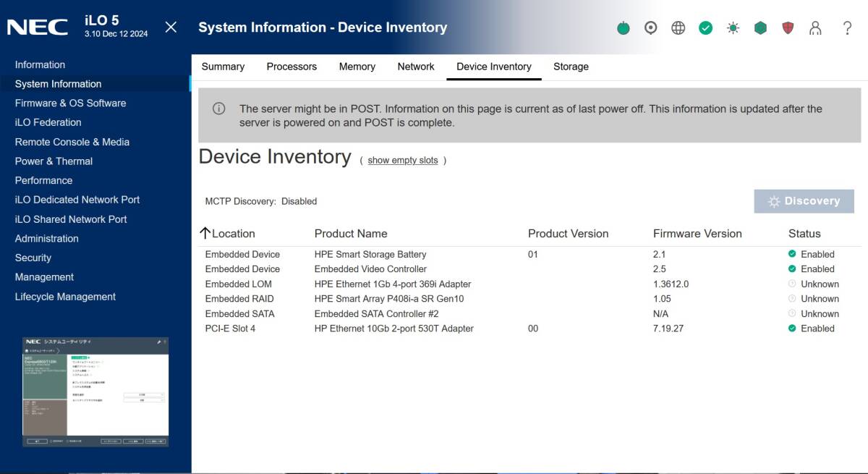Open the language globe icon
The height and width of the screenshot is (474, 868).
tap(678, 28)
